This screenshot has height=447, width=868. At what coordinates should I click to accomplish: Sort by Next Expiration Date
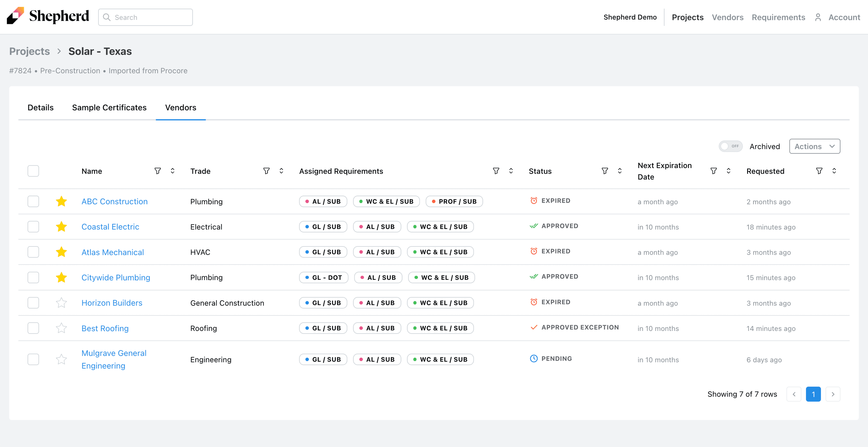coord(729,171)
